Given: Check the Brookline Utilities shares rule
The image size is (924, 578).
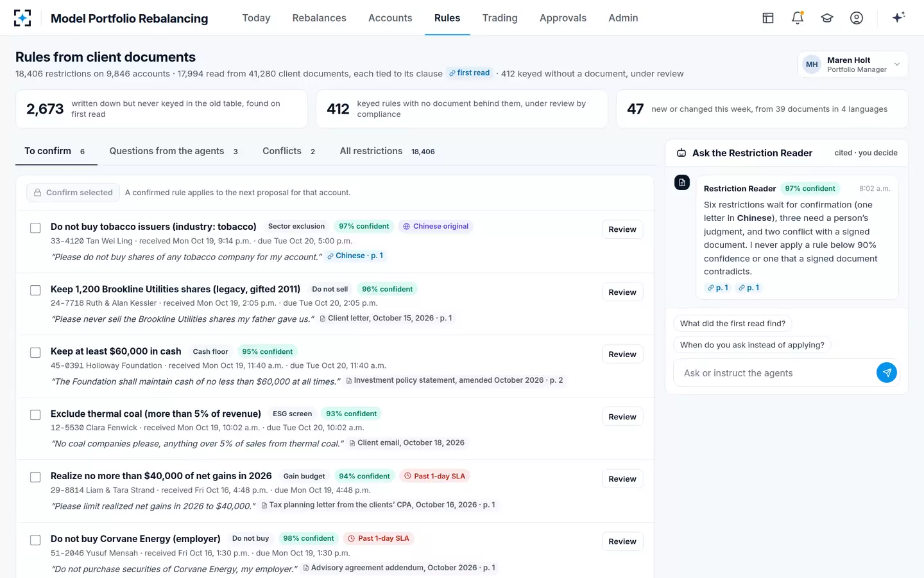Looking at the screenshot, I should (x=36, y=290).
